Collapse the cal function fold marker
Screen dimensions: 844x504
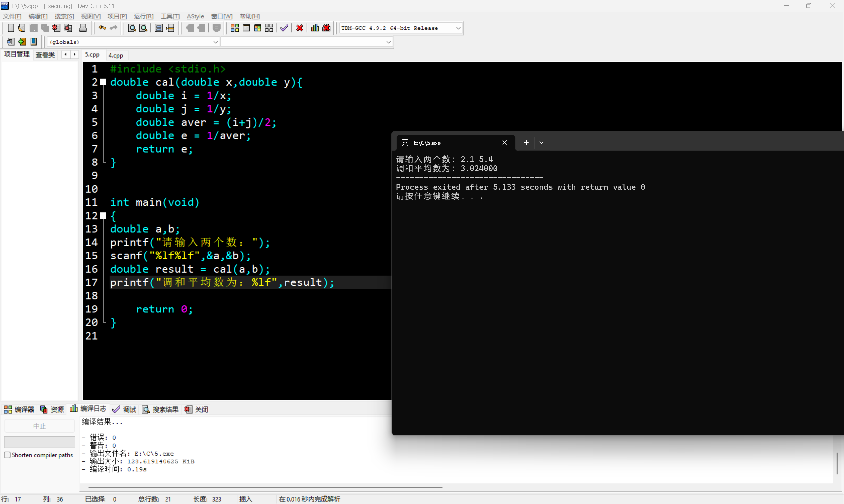(x=103, y=82)
